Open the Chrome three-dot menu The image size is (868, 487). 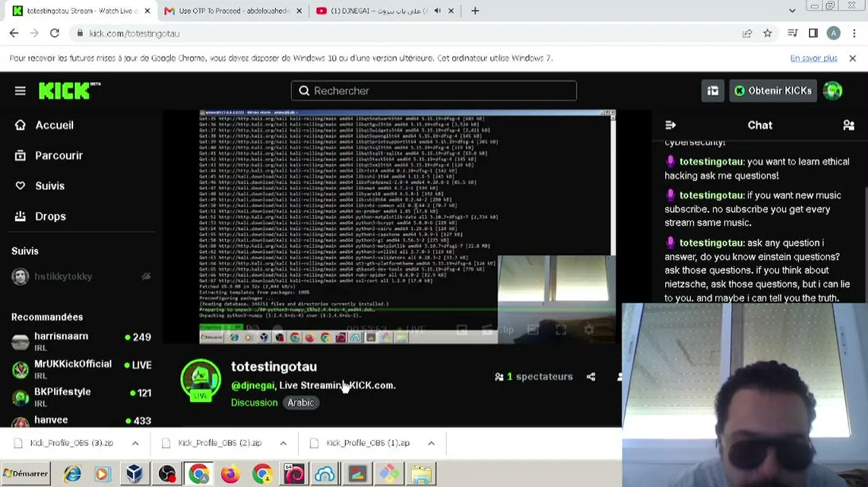[x=854, y=33]
